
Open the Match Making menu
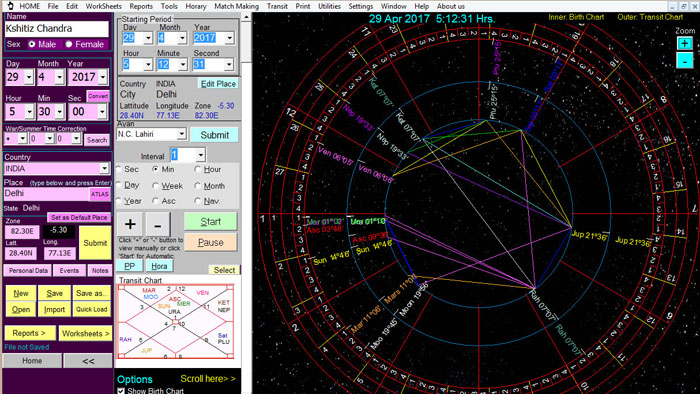coord(236,6)
